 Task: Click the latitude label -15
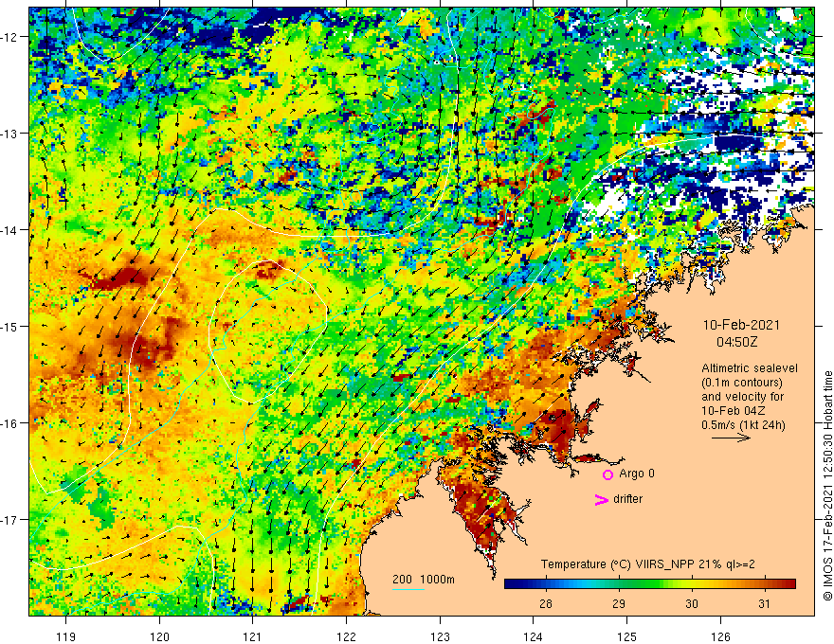point(10,326)
